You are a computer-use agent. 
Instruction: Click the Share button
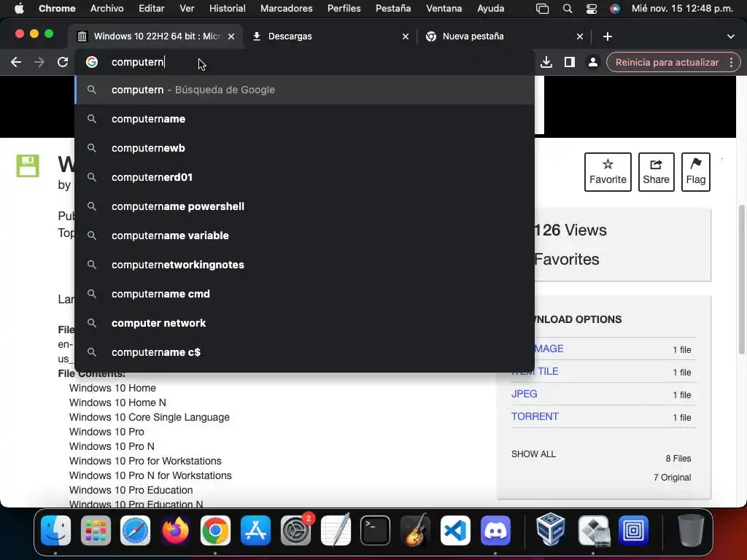(656, 172)
